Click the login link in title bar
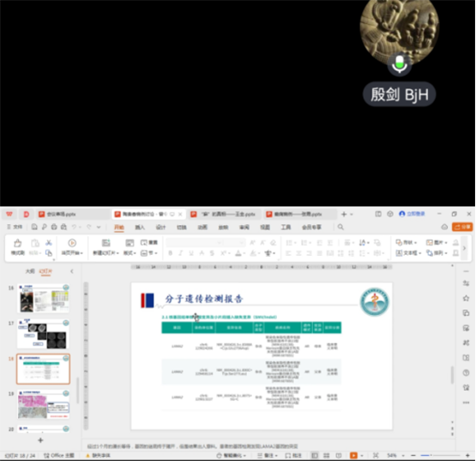476x461 pixels. pos(412,214)
